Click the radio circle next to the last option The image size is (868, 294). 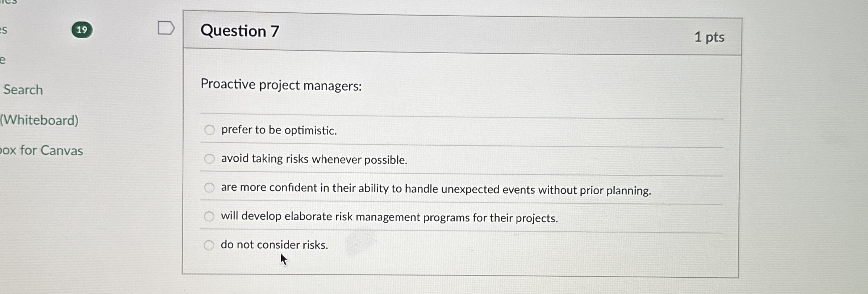(x=209, y=245)
